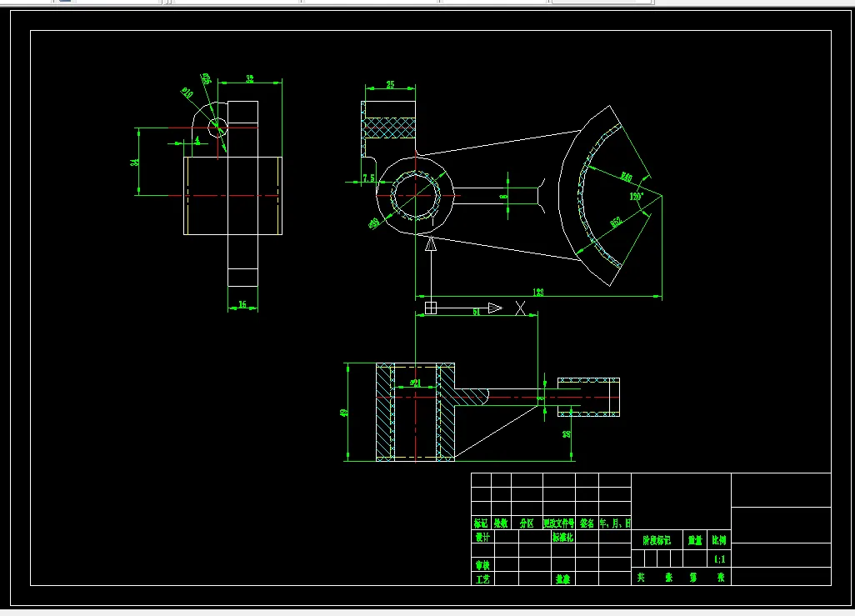Select the ø10 hole circle in left view
This screenshot has width=855, height=616.
[x=217, y=128]
